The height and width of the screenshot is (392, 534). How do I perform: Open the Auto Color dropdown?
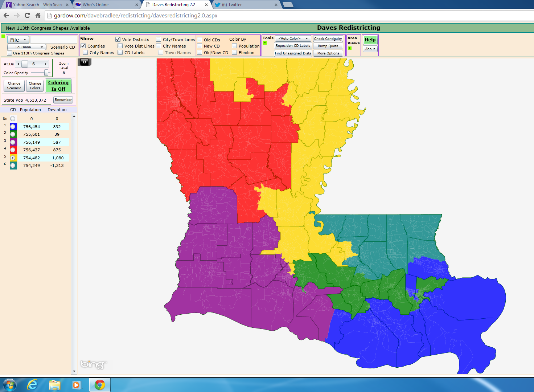[x=293, y=38]
